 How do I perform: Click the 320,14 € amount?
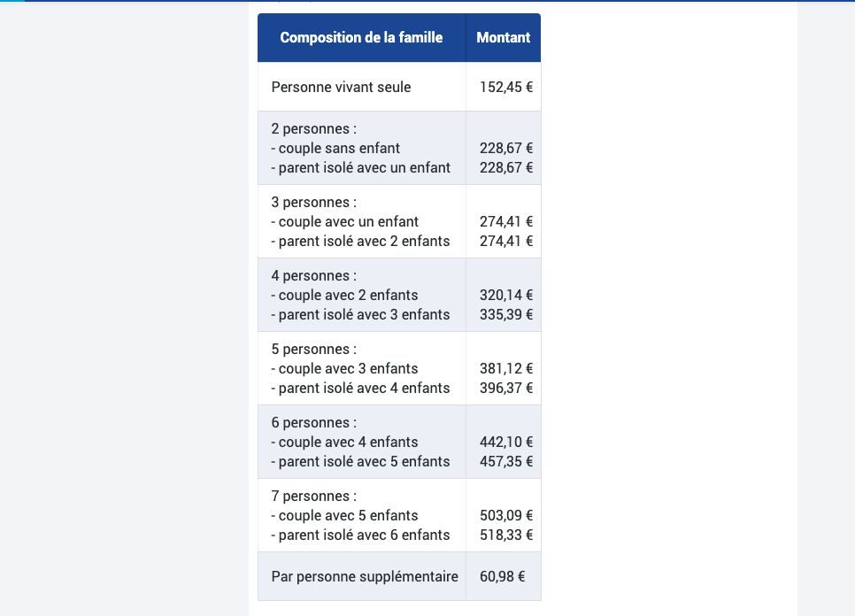[506, 296]
